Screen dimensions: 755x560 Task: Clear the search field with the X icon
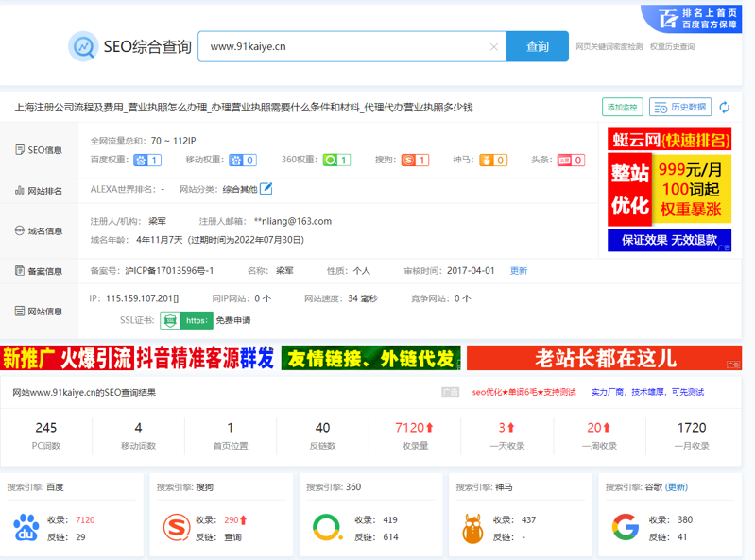click(494, 46)
